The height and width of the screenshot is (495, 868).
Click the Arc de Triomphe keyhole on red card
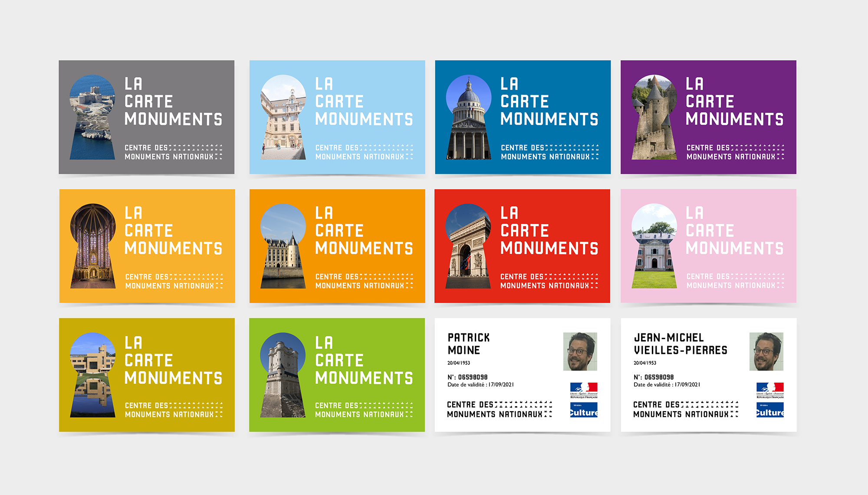click(468, 246)
